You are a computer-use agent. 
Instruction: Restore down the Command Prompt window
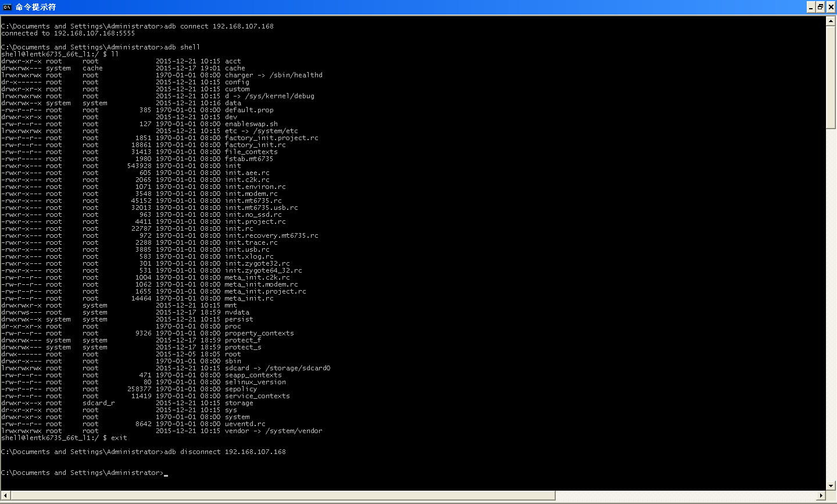[x=820, y=7]
